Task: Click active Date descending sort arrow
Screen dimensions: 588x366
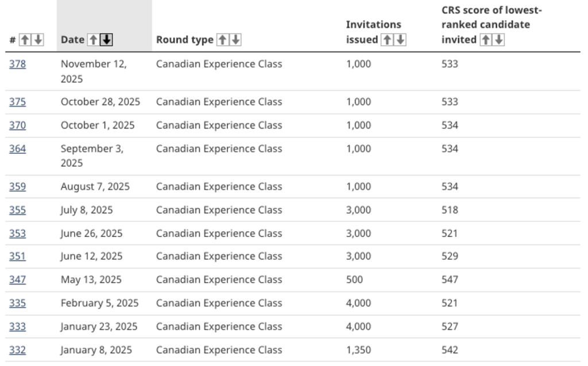Action: (107, 40)
